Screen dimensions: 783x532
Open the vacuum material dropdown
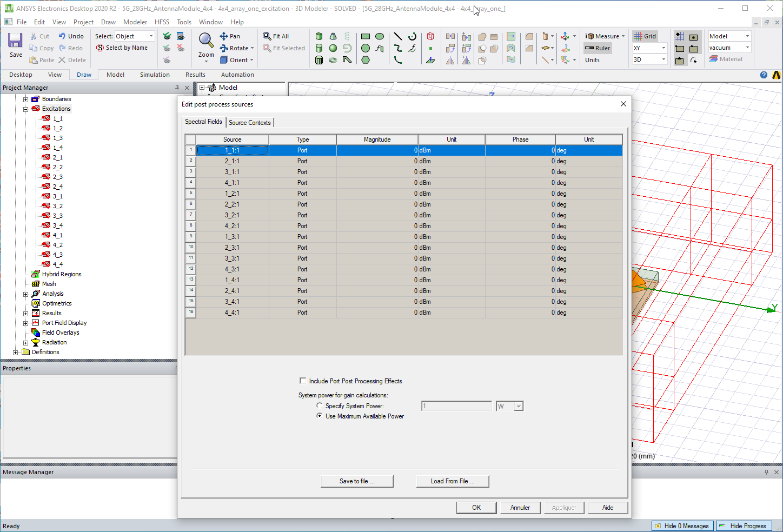(x=729, y=48)
